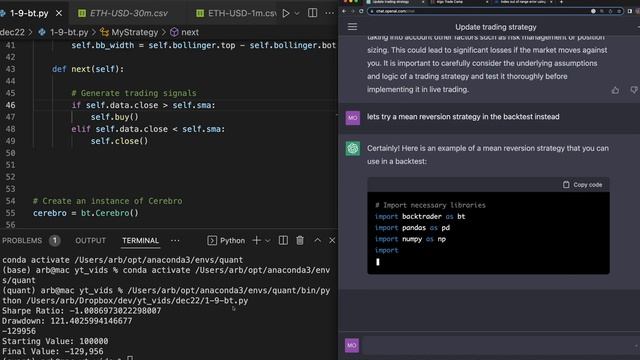Select the Update trading strategy browser tab
640x360 pixels.
[395, 2]
